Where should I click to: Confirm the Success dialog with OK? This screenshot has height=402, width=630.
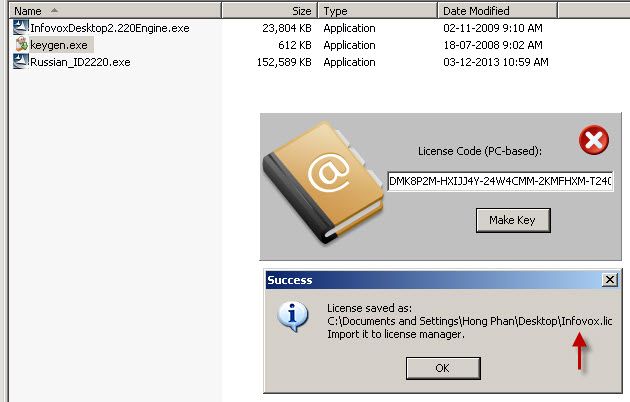(x=443, y=368)
